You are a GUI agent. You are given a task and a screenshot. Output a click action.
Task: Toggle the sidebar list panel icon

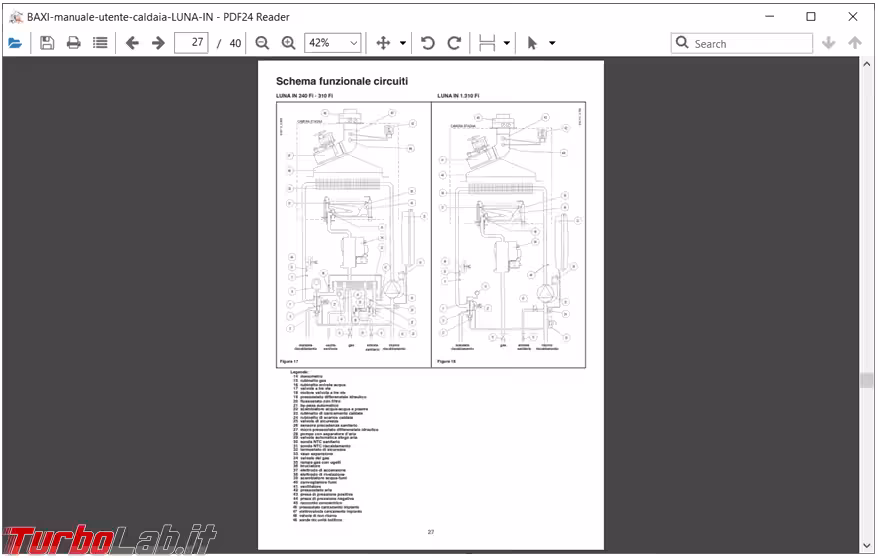coord(100,43)
